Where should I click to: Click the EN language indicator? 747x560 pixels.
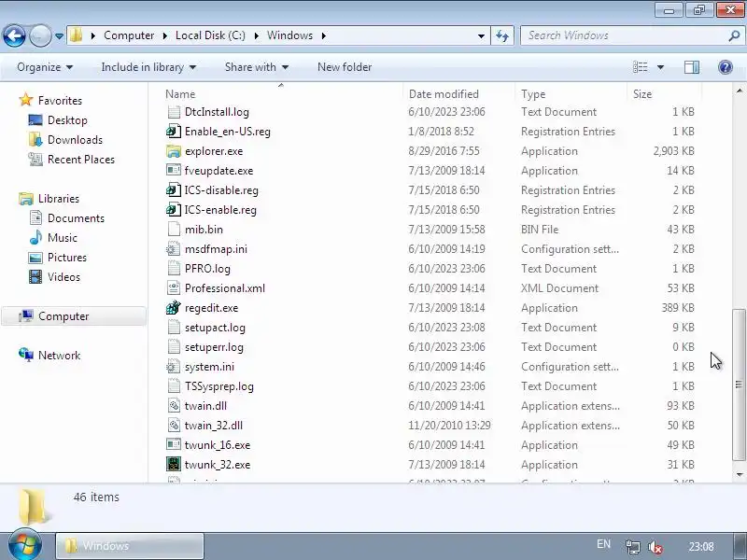tap(603, 544)
